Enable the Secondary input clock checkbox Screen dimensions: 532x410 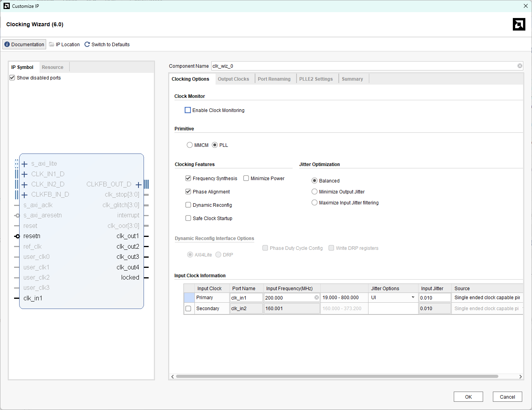tap(188, 309)
